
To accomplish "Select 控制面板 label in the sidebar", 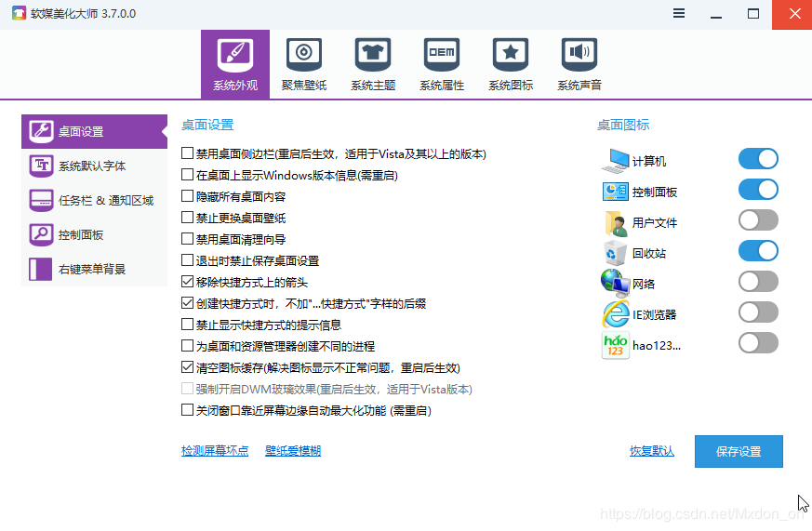I will [81, 235].
